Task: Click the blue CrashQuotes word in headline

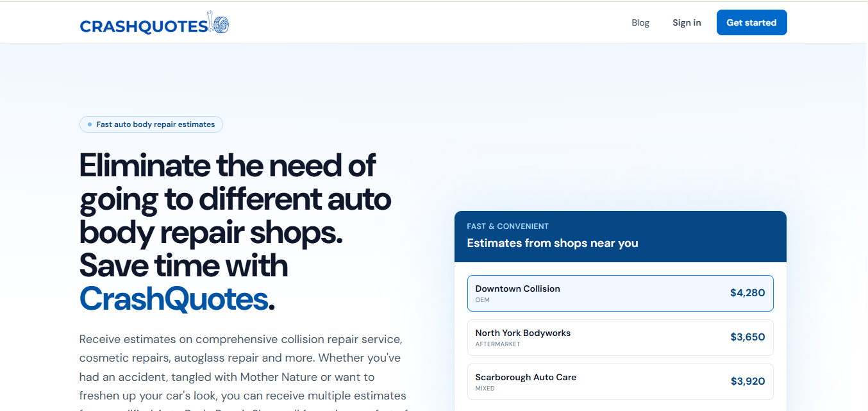Action: [173, 298]
